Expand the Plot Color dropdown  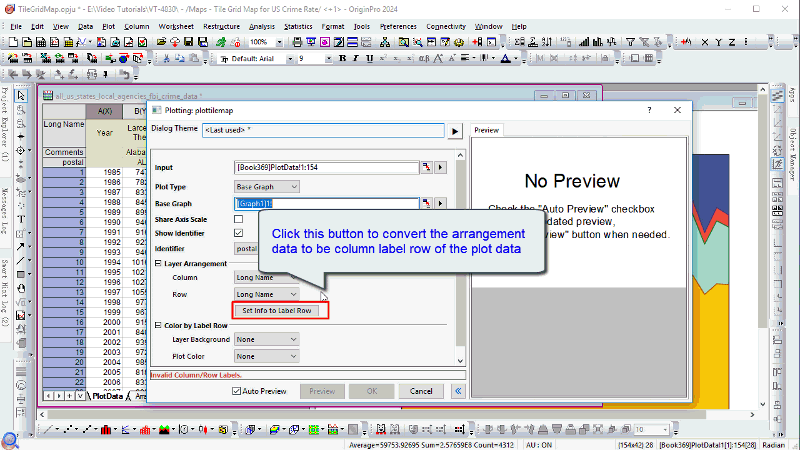pos(266,356)
